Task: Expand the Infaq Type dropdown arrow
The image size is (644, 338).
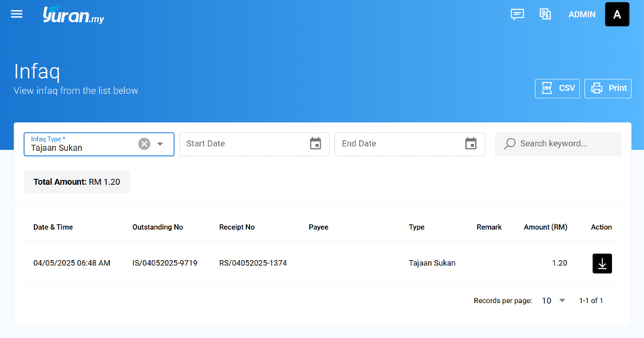Action: coord(160,144)
